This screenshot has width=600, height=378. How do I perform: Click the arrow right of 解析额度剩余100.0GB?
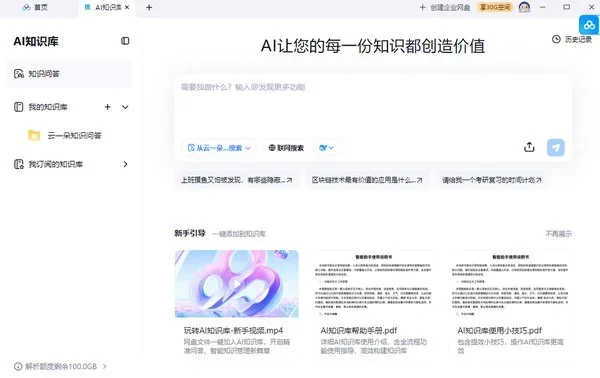point(105,366)
